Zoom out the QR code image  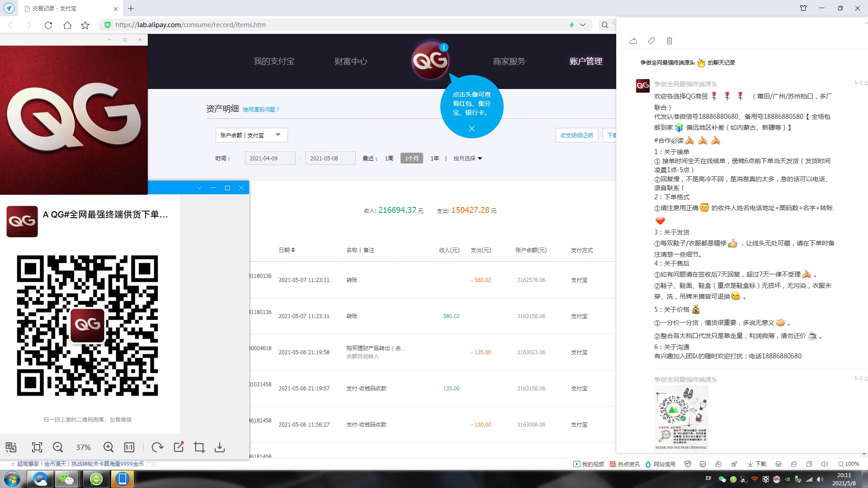point(58,447)
